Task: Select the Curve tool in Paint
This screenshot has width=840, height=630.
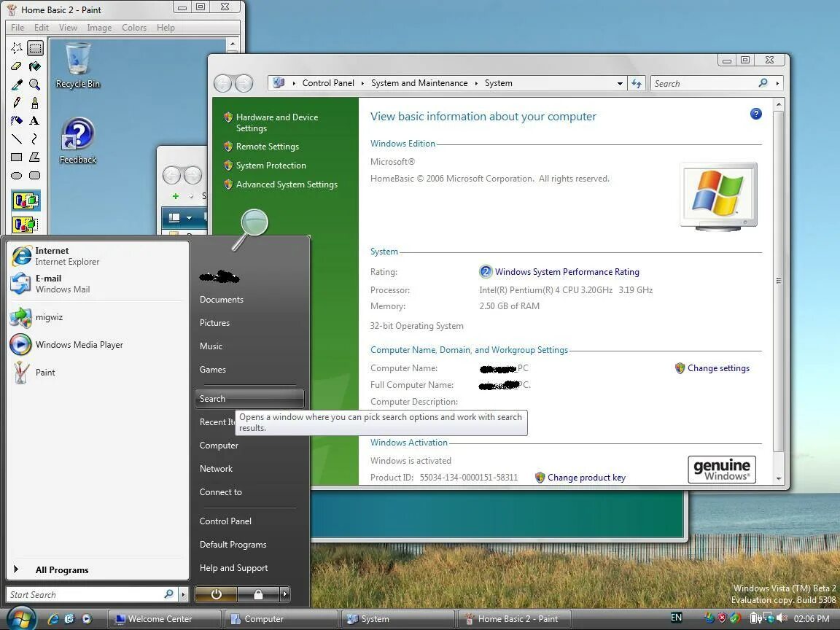Action: (x=35, y=139)
